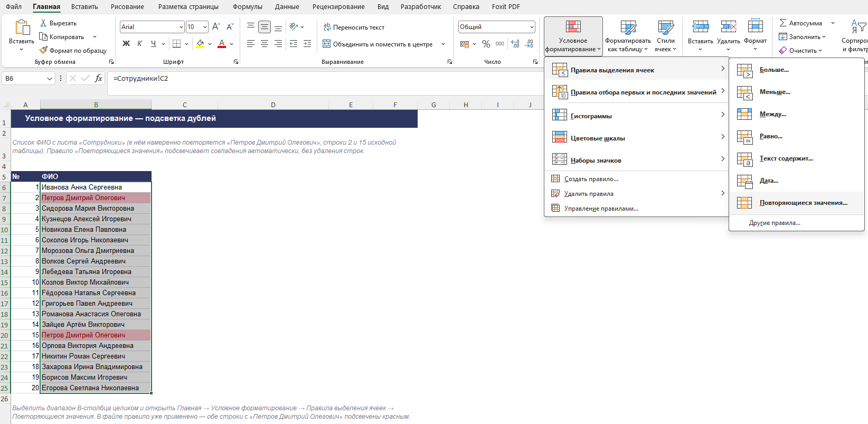This screenshot has width=868, height=424.
Task: Click Другие правила in the submenu
Action: pyautogui.click(x=796, y=223)
